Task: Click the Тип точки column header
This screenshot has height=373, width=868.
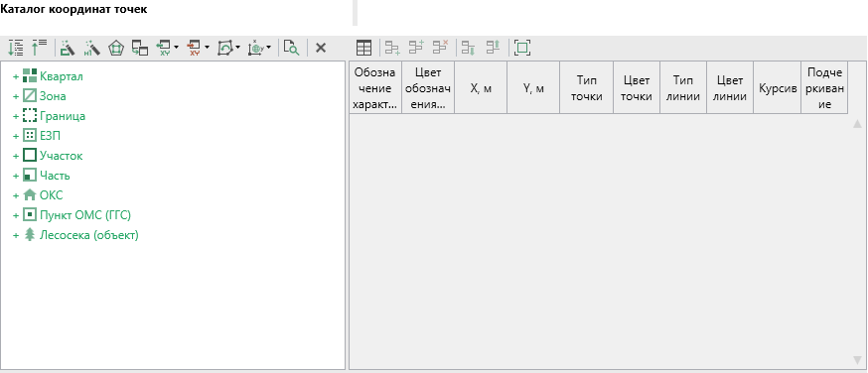Action: pyautogui.click(x=586, y=88)
